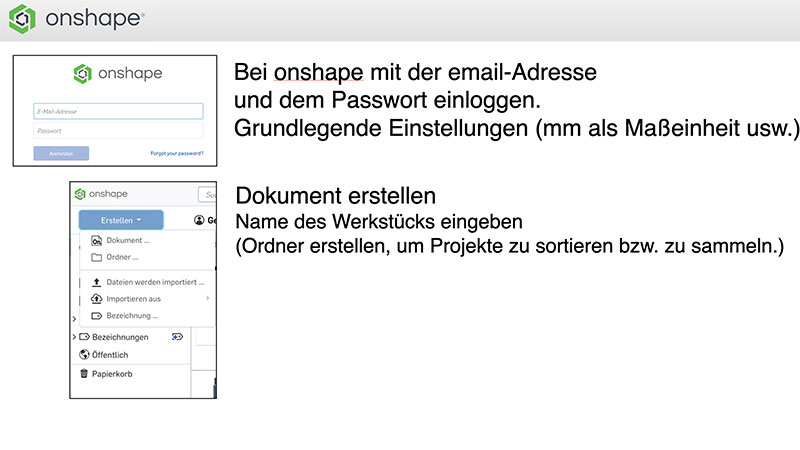Click the upload icon for Dateien werden importiert
The width and height of the screenshot is (800, 450).
pos(96,282)
